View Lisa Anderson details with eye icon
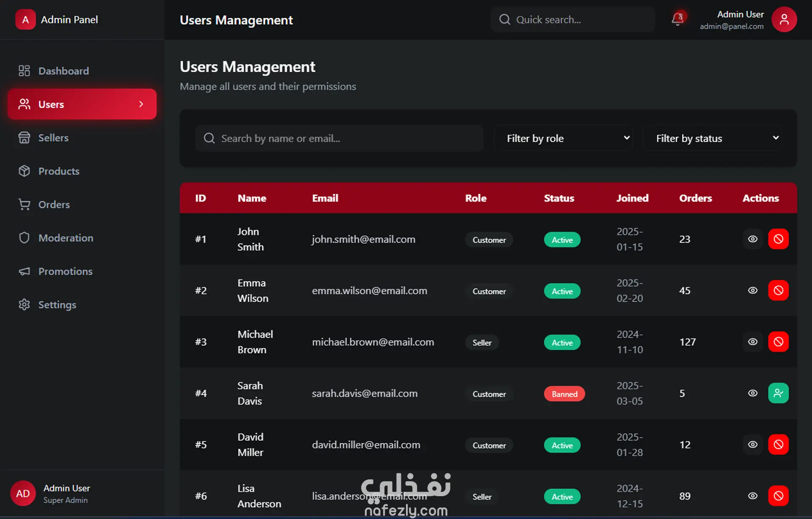This screenshot has width=812, height=519. pyautogui.click(x=753, y=496)
